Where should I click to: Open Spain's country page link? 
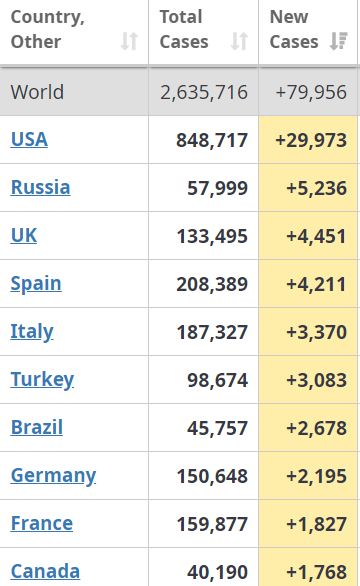tap(36, 284)
